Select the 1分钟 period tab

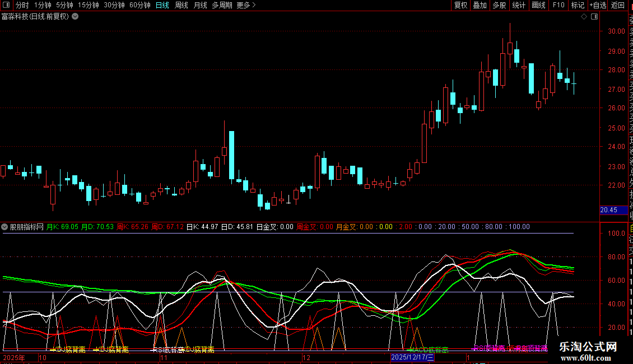[43, 5]
